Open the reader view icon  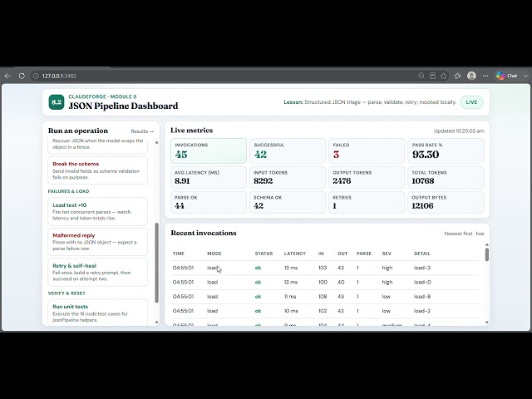pos(432,76)
